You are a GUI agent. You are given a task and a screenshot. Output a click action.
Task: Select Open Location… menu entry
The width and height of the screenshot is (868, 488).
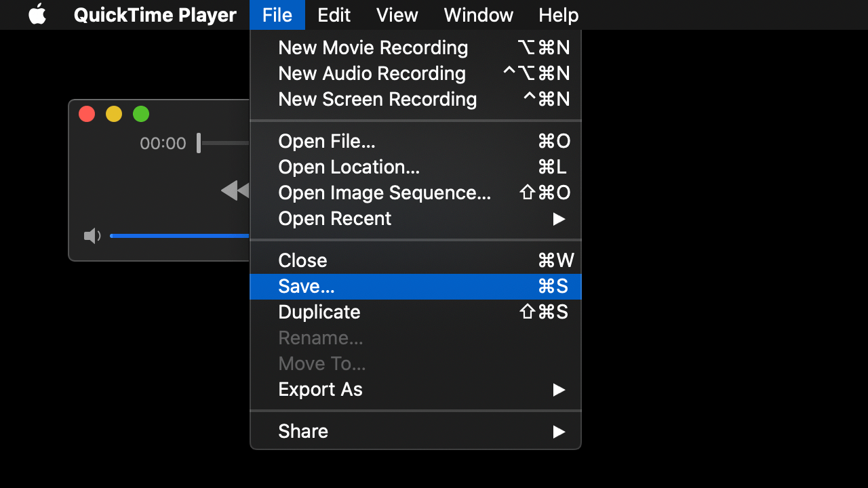coord(416,167)
